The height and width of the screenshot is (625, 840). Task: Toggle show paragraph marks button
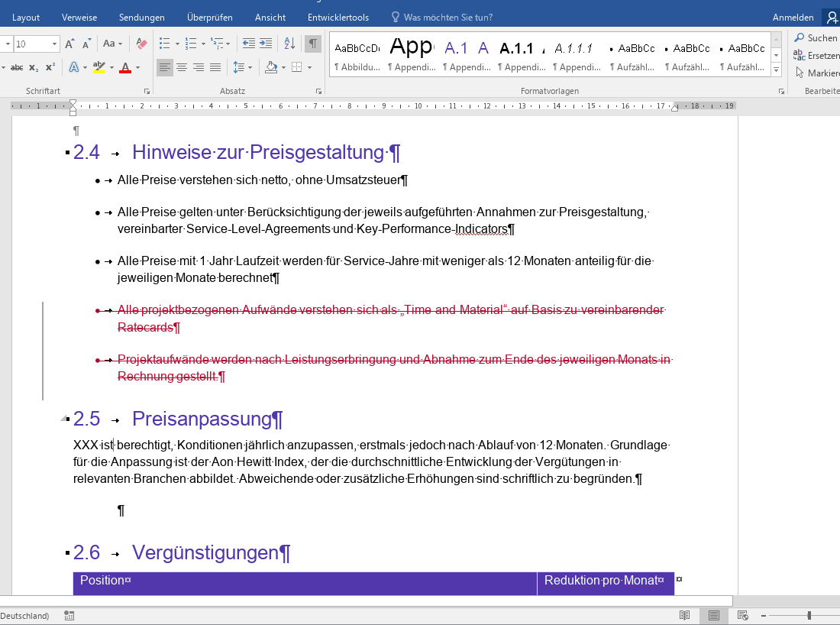click(313, 44)
